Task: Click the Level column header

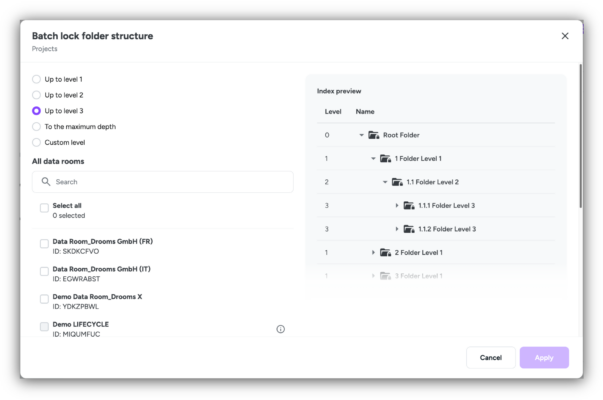Action: (x=333, y=112)
